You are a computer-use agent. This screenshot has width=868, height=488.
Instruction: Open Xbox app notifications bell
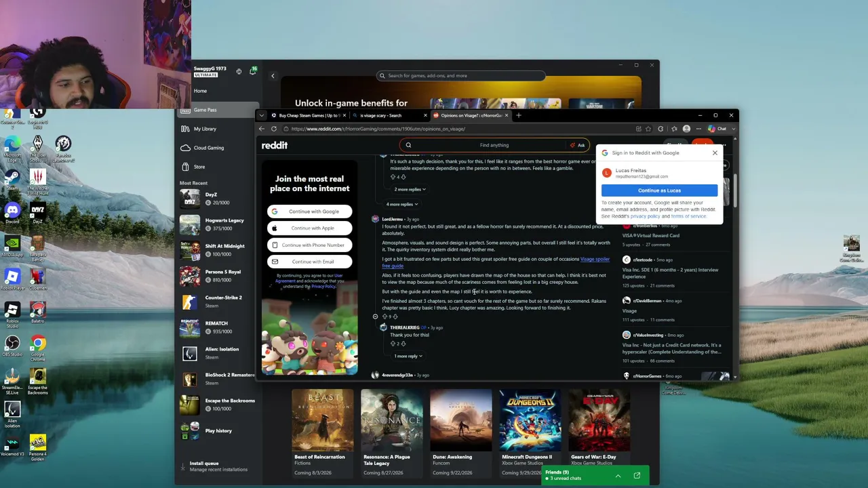(252, 71)
